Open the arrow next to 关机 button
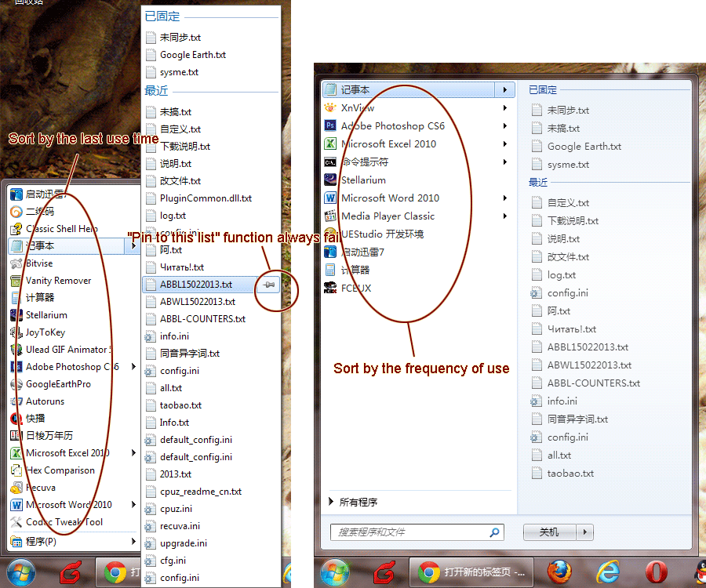The image size is (706, 588). click(585, 532)
